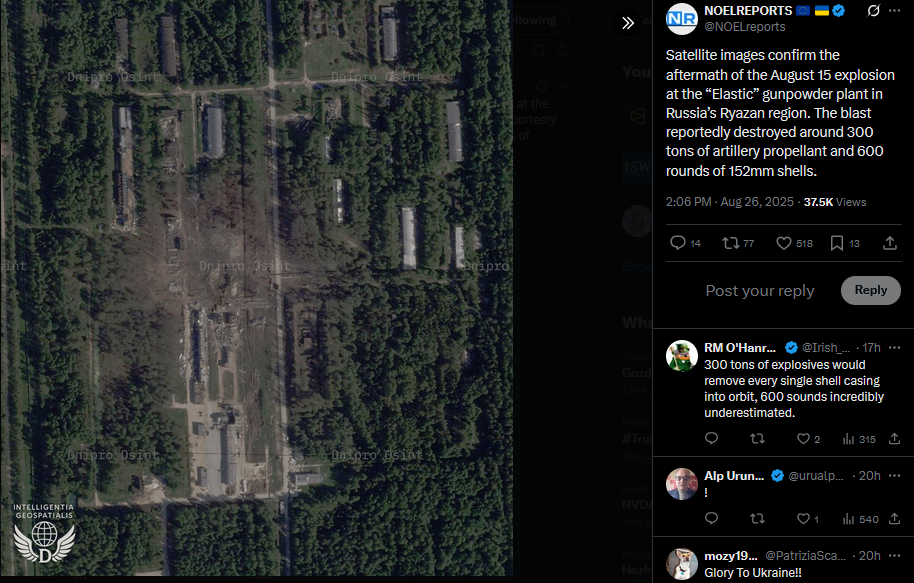914x583 pixels.
Task: Focus the Post your reply field
Action: point(760,290)
